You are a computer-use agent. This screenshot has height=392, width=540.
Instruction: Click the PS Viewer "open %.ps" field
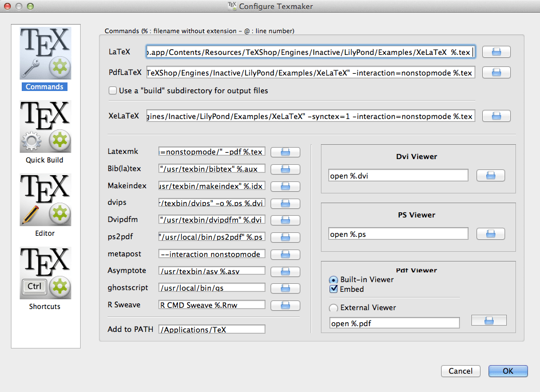pos(398,234)
